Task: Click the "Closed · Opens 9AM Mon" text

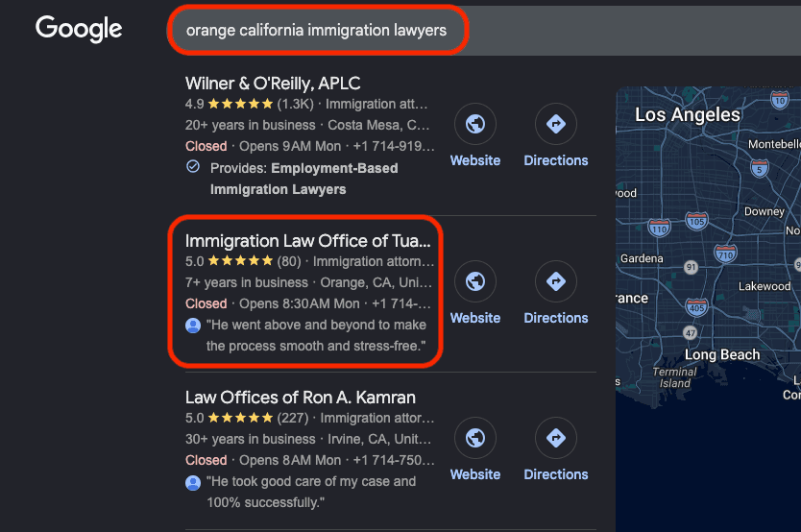Action: coord(263,146)
